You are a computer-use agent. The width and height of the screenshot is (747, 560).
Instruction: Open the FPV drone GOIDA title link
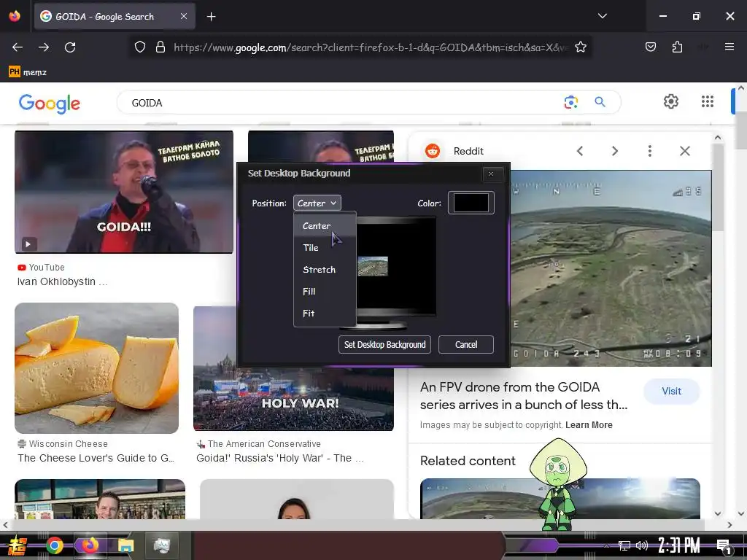click(524, 396)
